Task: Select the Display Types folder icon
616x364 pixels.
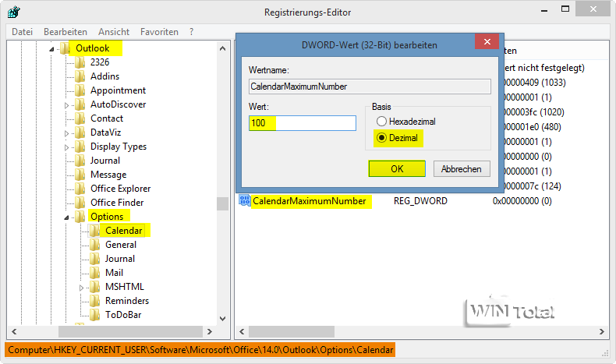Action: (80, 147)
